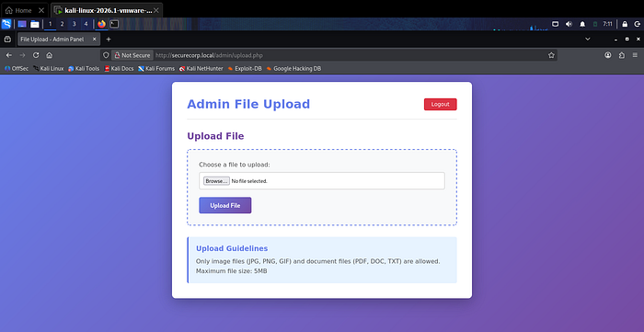Open a new browser tab
Viewport: 644px width, 332px height.
pos(109,40)
